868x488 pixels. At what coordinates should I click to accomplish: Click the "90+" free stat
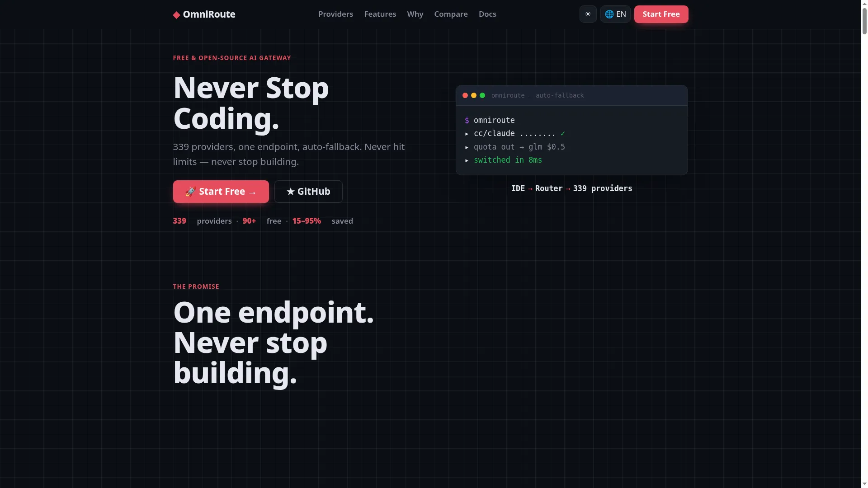point(249,221)
